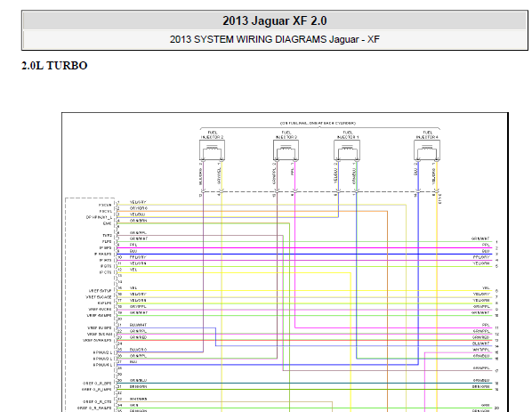Image resolution: width=532 pixels, height=412 pixels.
Task: Click the PPL/GRY wire label at pin 10
Action: tap(138, 257)
